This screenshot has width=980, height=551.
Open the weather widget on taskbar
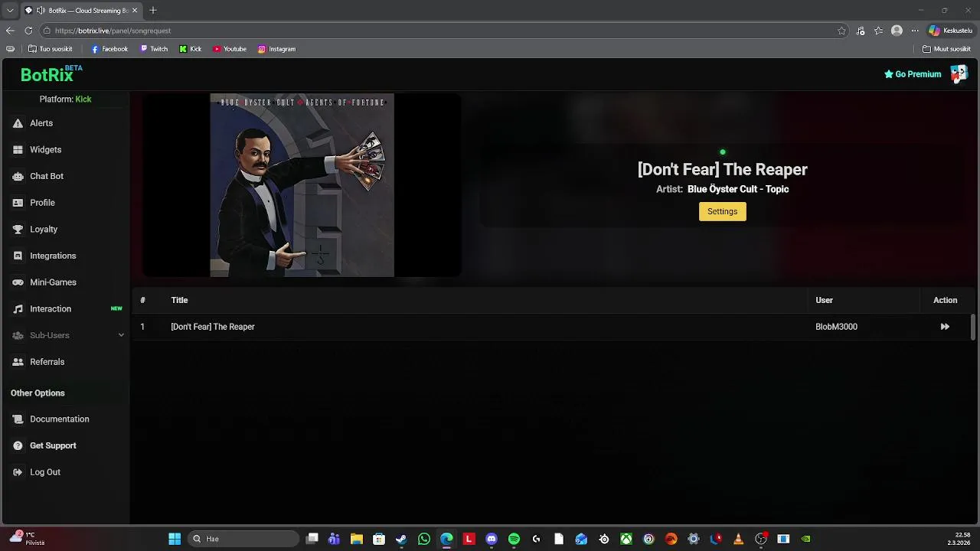[26, 539]
